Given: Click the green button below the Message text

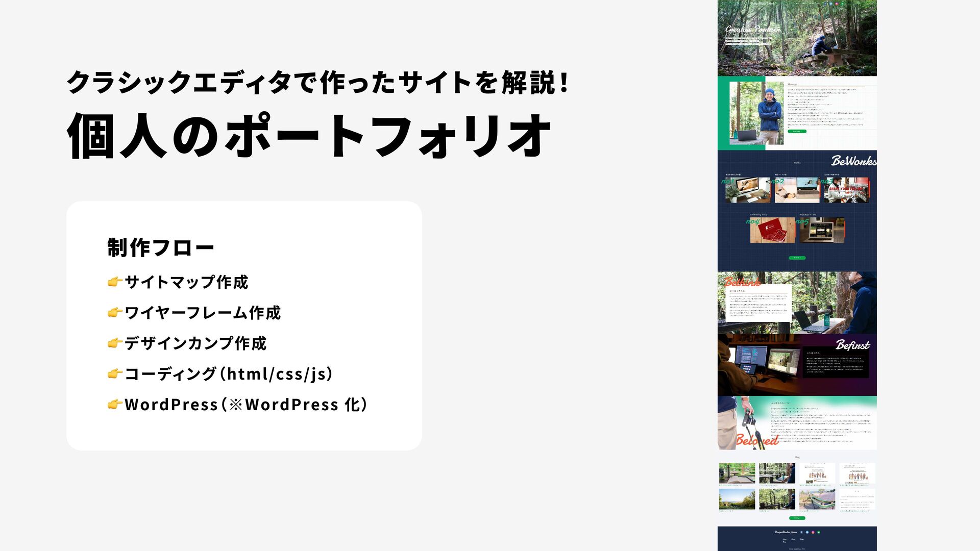Looking at the screenshot, I should pyautogui.click(x=797, y=131).
